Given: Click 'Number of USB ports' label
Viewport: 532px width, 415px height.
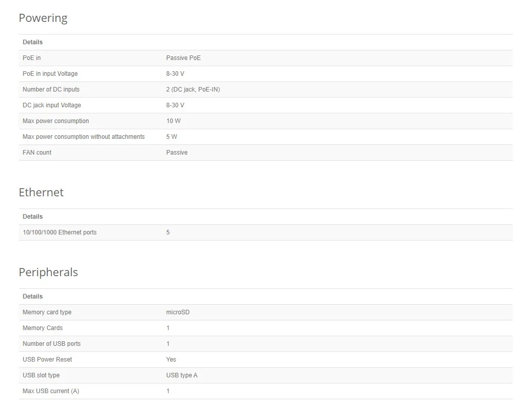Looking at the screenshot, I should pyautogui.click(x=51, y=344).
